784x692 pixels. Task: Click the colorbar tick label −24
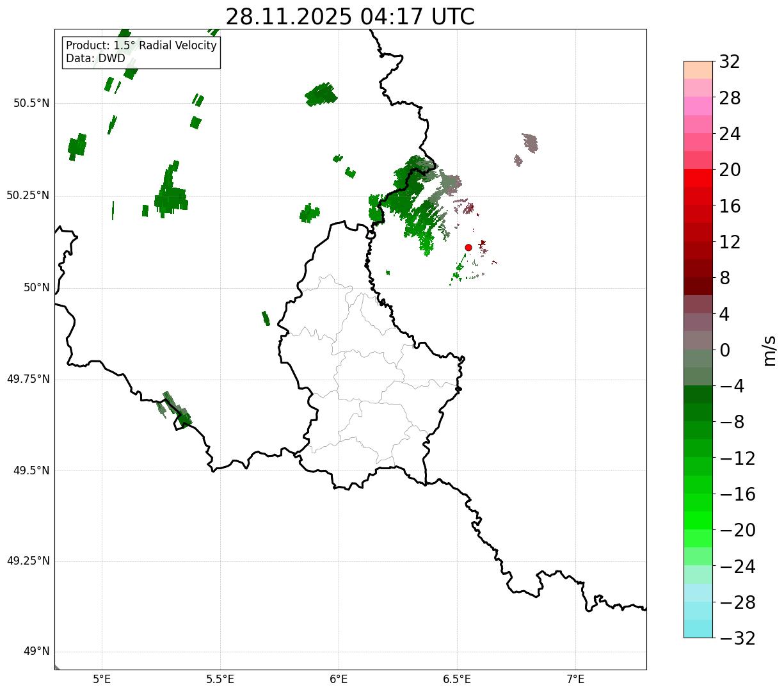pos(737,567)
